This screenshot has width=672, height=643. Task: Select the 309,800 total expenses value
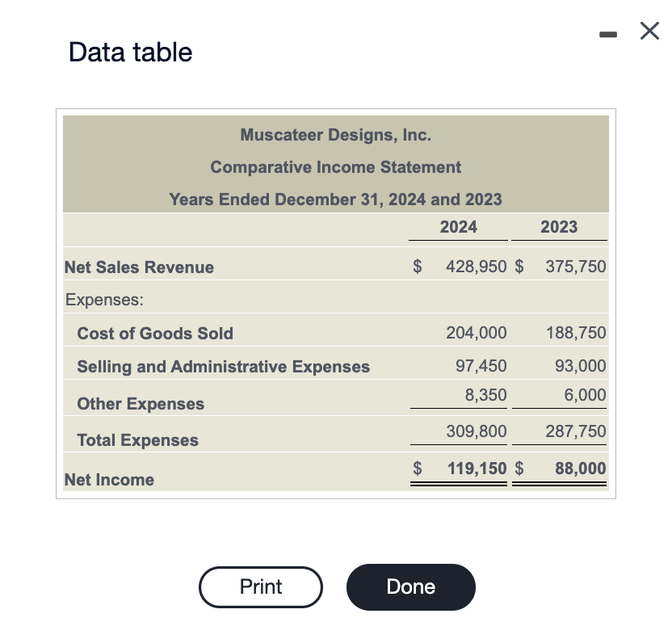477,431
